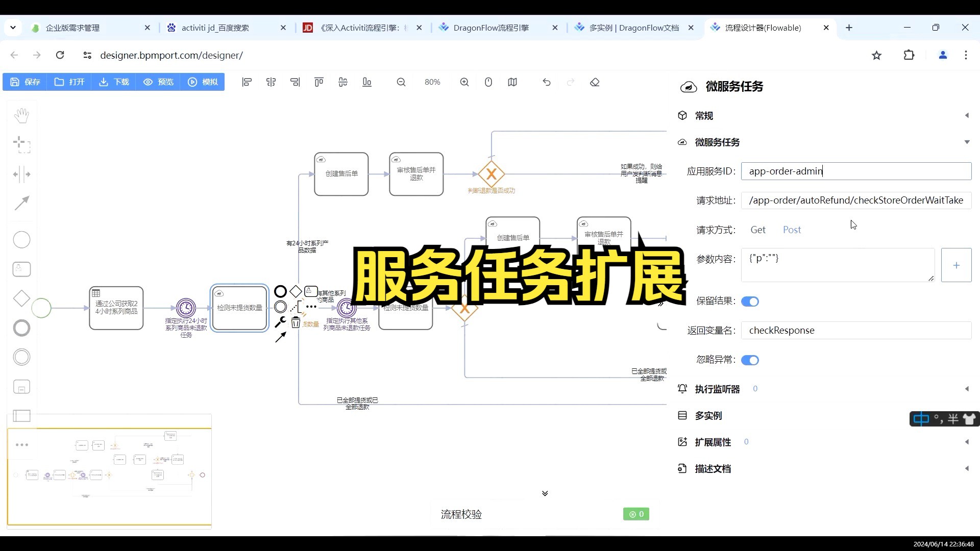The image size is (980, 551).
Task: Choose Post request method
Action: pos(792,230)
